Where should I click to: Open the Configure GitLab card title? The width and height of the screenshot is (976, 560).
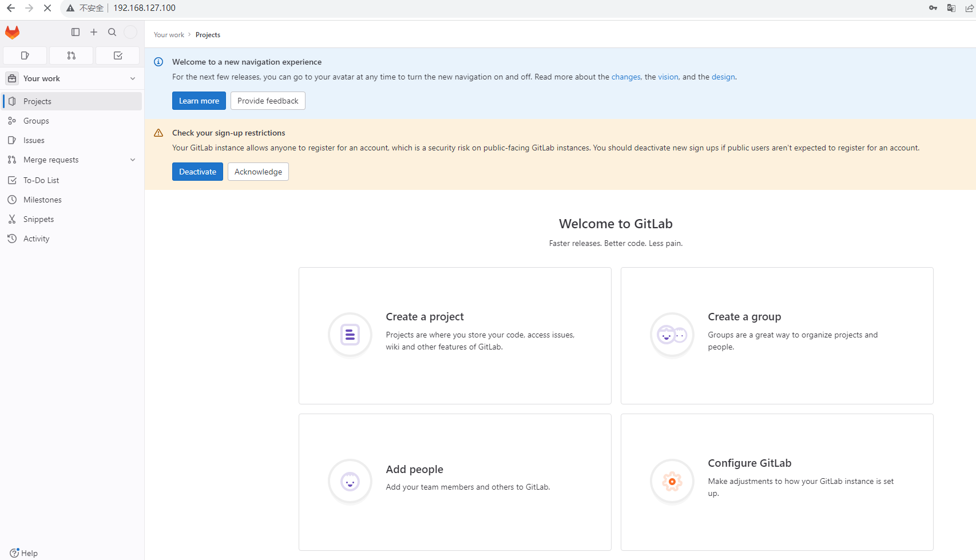click(749, 463)
